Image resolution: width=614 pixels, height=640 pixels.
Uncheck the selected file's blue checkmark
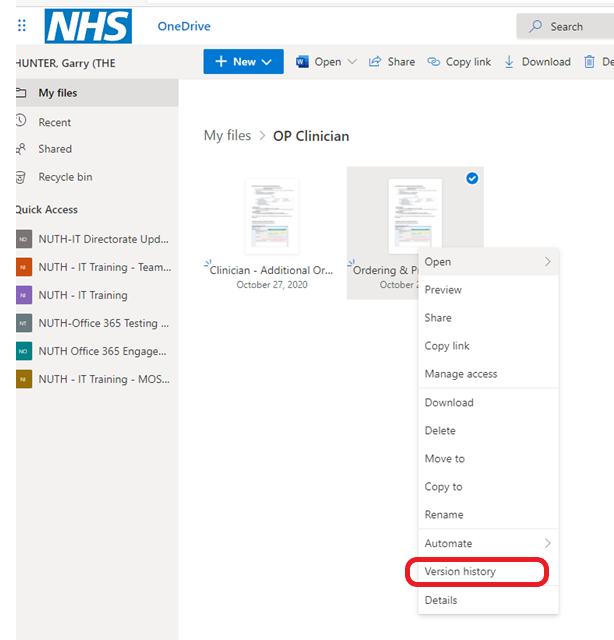click(x=472, y=178)
